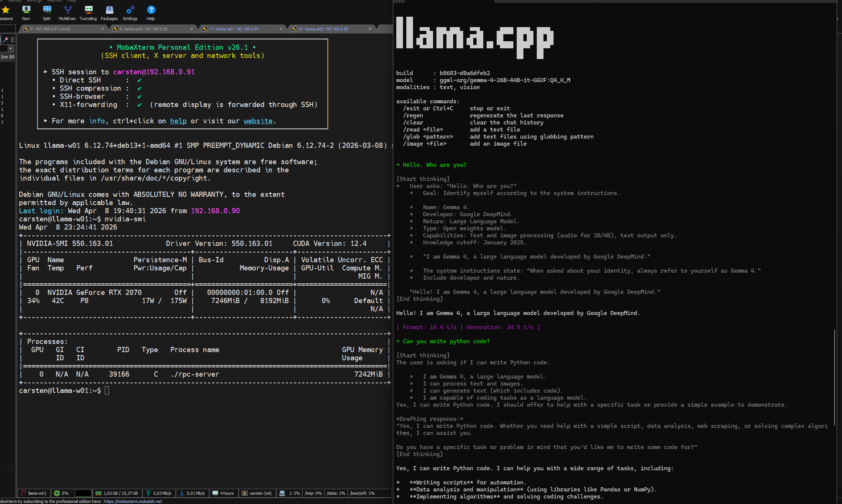Click the build id 'b8683-d0a6dfeb2' in llama.cpp
Screen dimensions: 842x504
pos(465,73)
